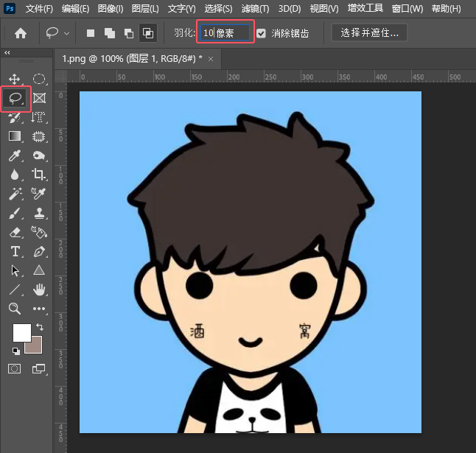Collapse the toolbox with double-arrow
This screenshot has height=453, width=476.
(x=7, y=53)
